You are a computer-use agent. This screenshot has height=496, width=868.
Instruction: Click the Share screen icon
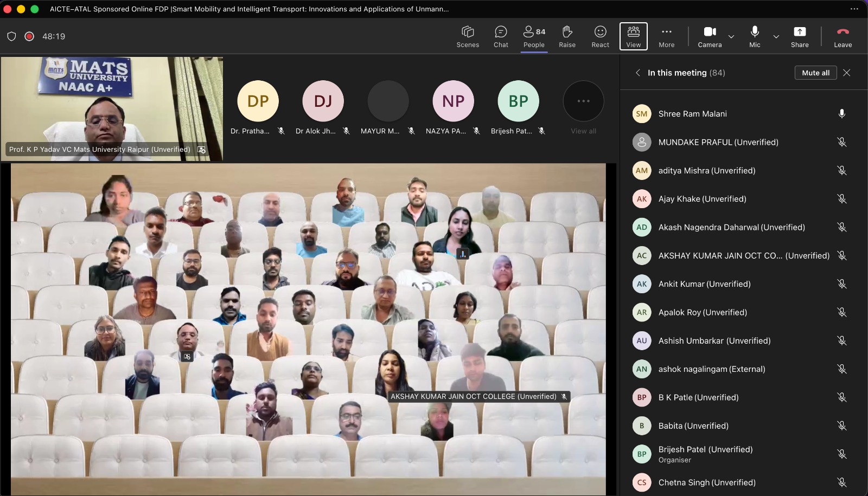[x=799, y=36]
